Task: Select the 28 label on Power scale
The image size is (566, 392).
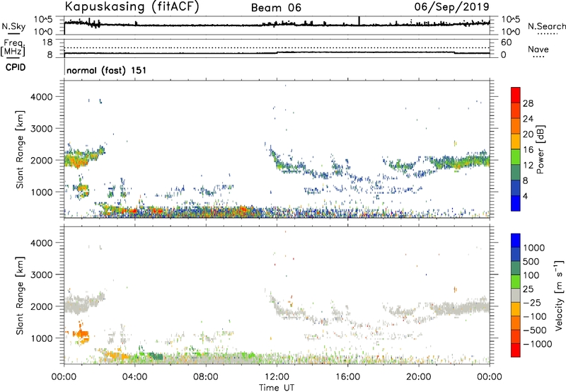Action: [x=528, y=103]
